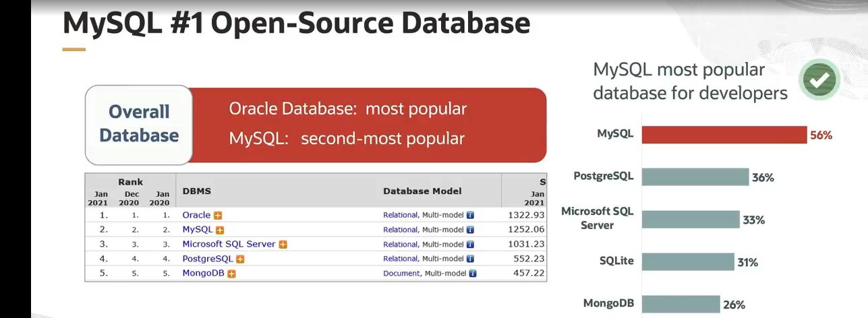Expand the plus icon next to MySQL
Screen dimensions: 868x318
point(220,230)
